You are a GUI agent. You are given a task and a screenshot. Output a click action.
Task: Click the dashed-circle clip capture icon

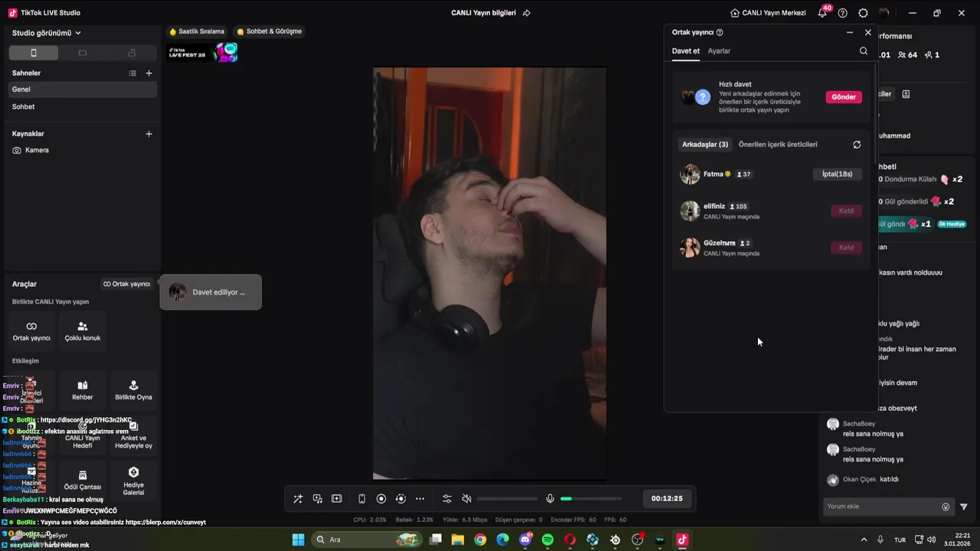click(x=400, y=499)
